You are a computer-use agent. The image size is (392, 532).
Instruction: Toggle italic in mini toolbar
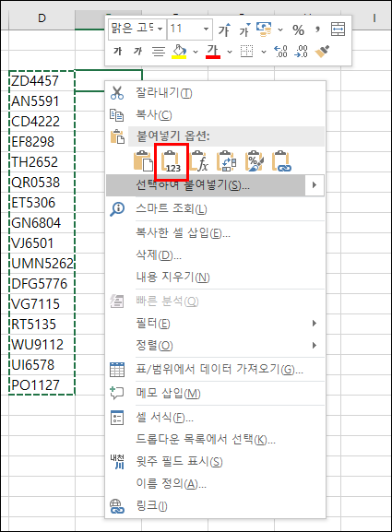(137, 52)
